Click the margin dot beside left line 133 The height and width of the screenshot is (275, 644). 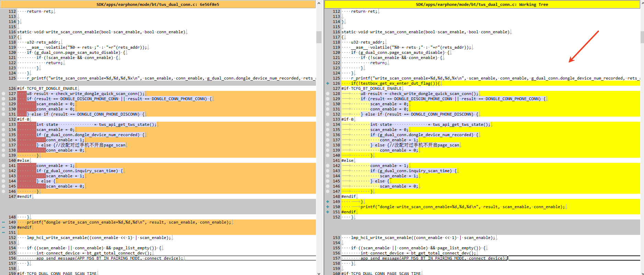click(x=3, y=124)
